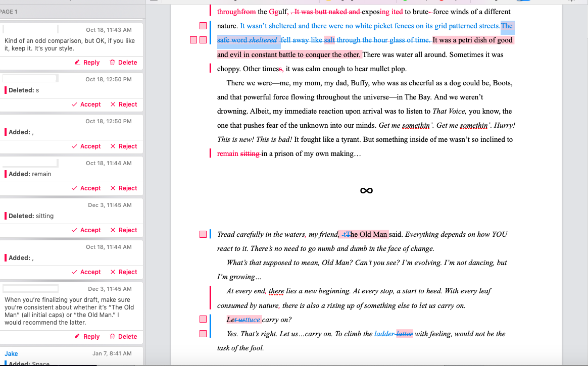Click the infinity symbol section break
The height and width of the screenshot is (366, 588).
click(366, 191)
